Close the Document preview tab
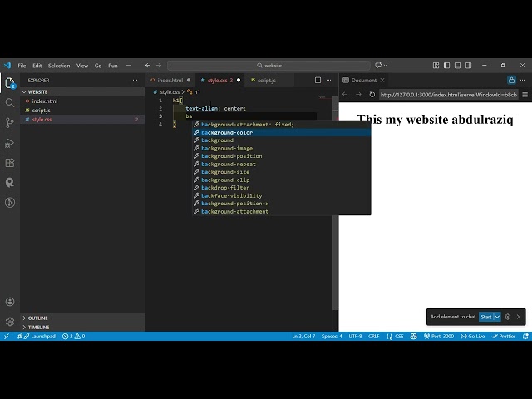This screenshot has width=532, height=399. tap(382, 80)
